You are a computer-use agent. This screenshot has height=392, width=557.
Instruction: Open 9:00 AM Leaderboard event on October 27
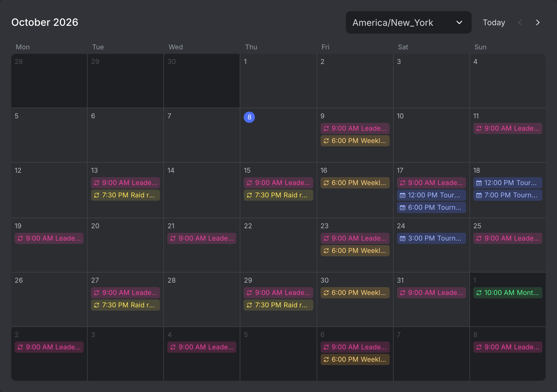point(125,293)
